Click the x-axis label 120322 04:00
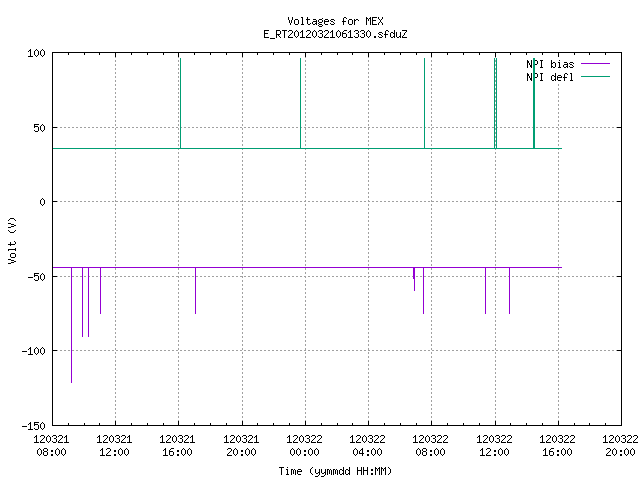Image resolution: width=640 pixels, height=480 pixels. click(x=367, y=446)
